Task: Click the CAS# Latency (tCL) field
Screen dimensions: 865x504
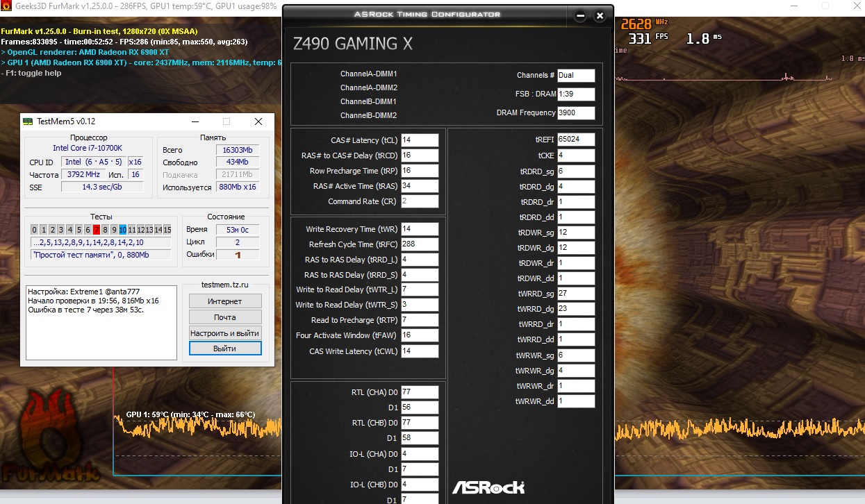Action: [420, 140]
